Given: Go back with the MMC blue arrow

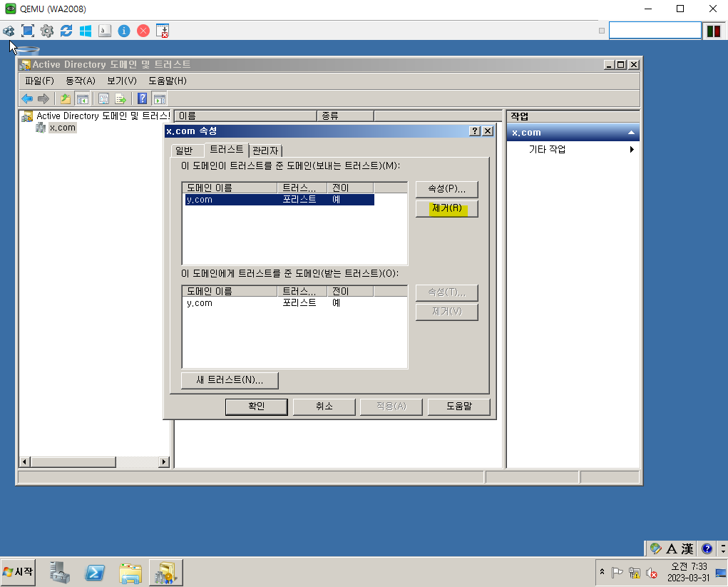Looking at the screenshot, I should (27, 98).
